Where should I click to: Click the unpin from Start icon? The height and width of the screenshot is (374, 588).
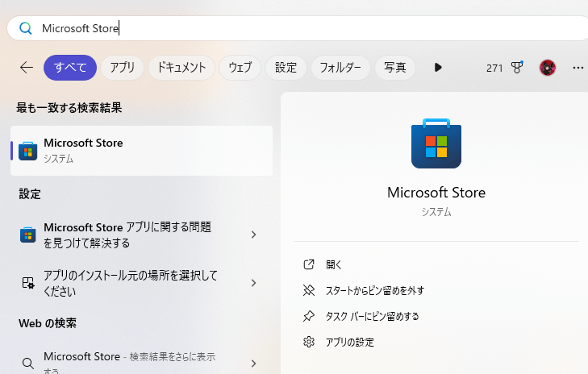pos(309,290)
